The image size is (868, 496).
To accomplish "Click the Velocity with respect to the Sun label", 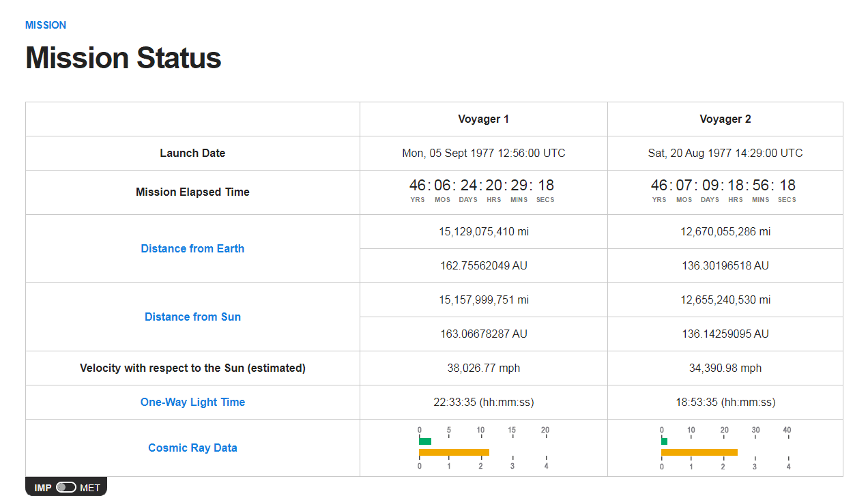I will pos(192,368).
